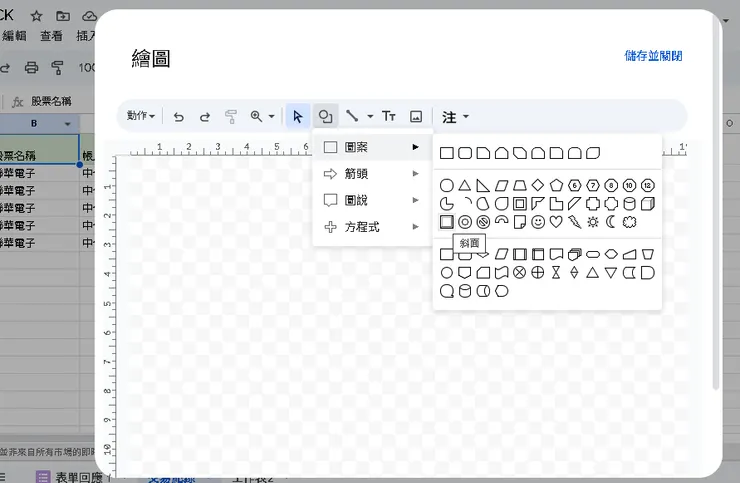Insert the can cylinder shape
740x483 pixels.
click(629, 204)
